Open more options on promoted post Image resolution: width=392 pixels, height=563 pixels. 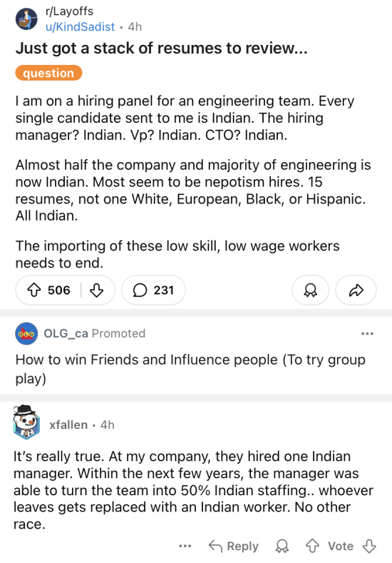[x=367, y=333]
